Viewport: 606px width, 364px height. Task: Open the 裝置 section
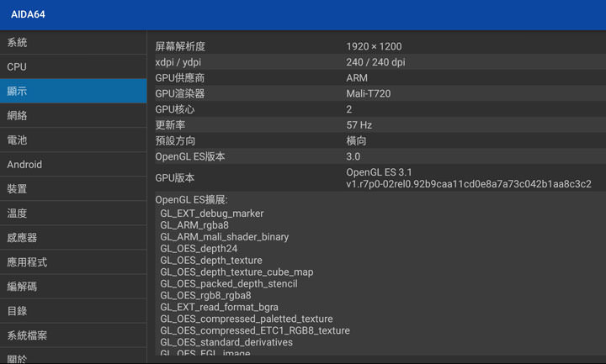click(72, 189)
